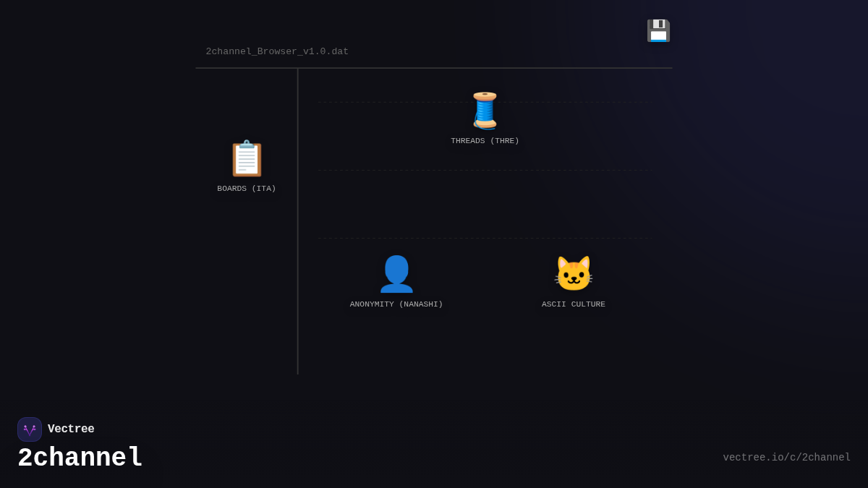Click the Vectree brand name text

click(x=71, y=429)
